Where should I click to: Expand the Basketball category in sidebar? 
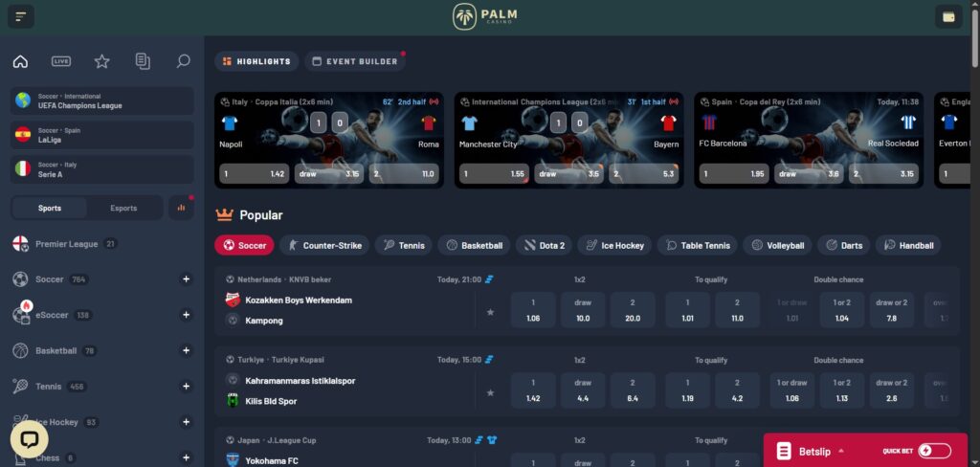[186, 351]
